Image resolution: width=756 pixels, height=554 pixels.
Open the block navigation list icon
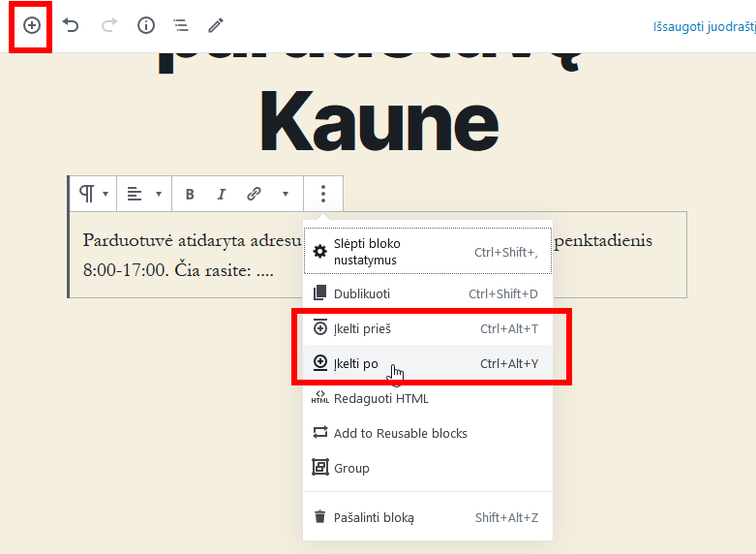[x=181, y=25]
